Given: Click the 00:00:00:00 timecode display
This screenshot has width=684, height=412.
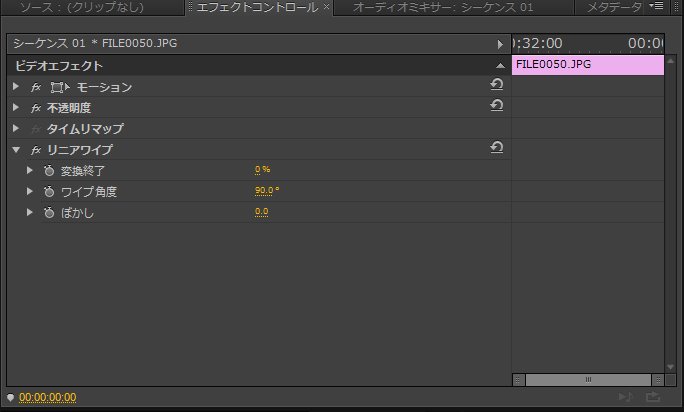Looking at the screenshot, I should tap(48, 397).
